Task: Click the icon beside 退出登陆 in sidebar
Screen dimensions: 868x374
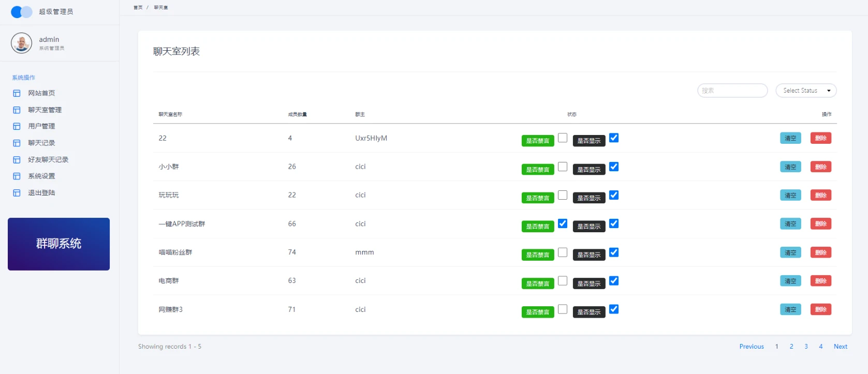Action: (17, 193)
